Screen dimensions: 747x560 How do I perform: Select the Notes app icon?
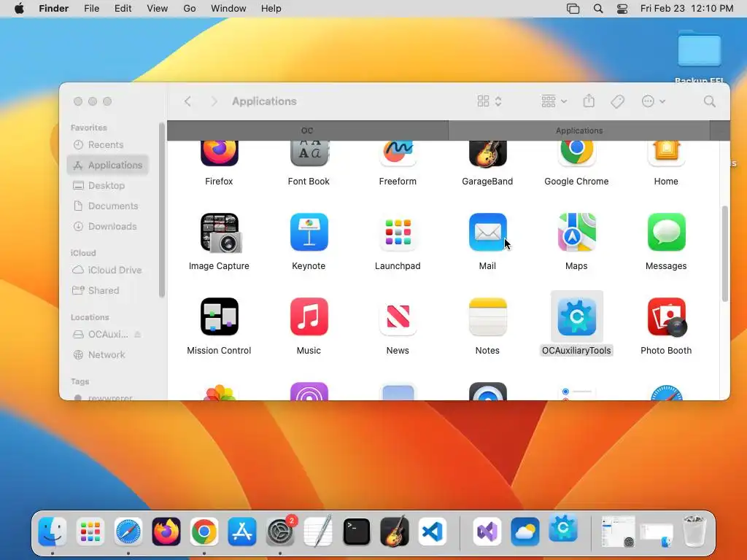(x=487, y=316)
